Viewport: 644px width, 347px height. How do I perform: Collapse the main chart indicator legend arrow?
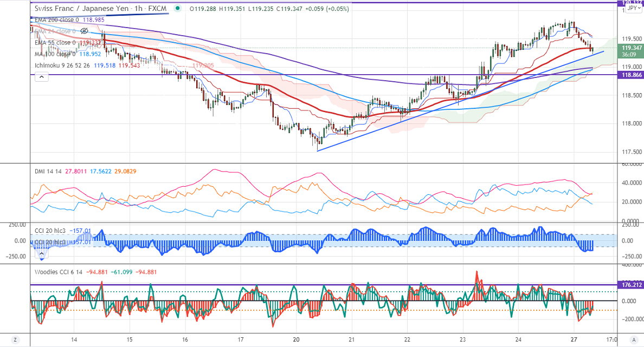point(42,77)
